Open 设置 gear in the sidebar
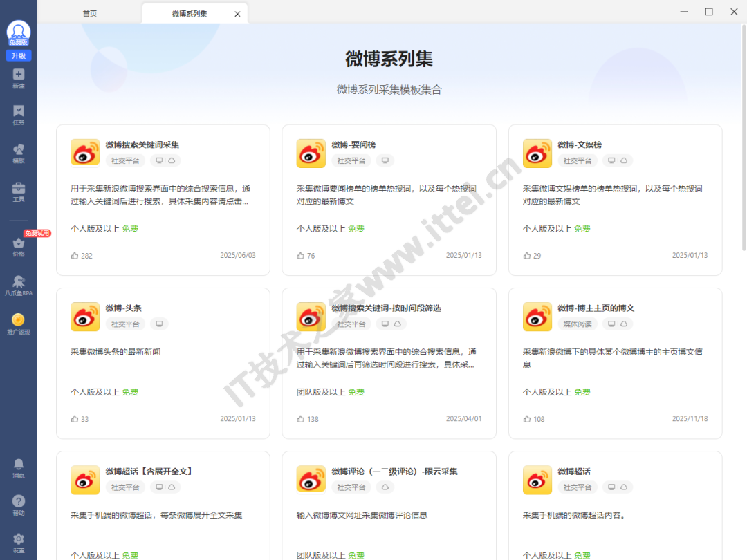 [19, 539]
